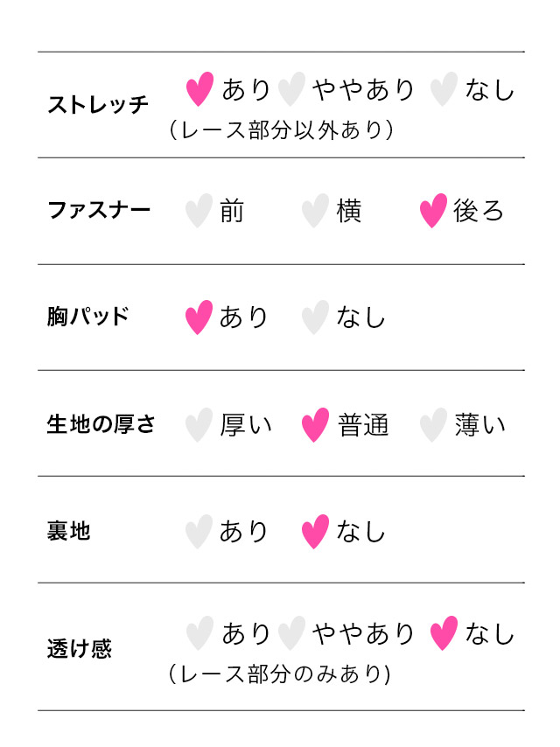
Task: Click the gray heart for 胸パッド なし
Action: click(x=315, y=318)
